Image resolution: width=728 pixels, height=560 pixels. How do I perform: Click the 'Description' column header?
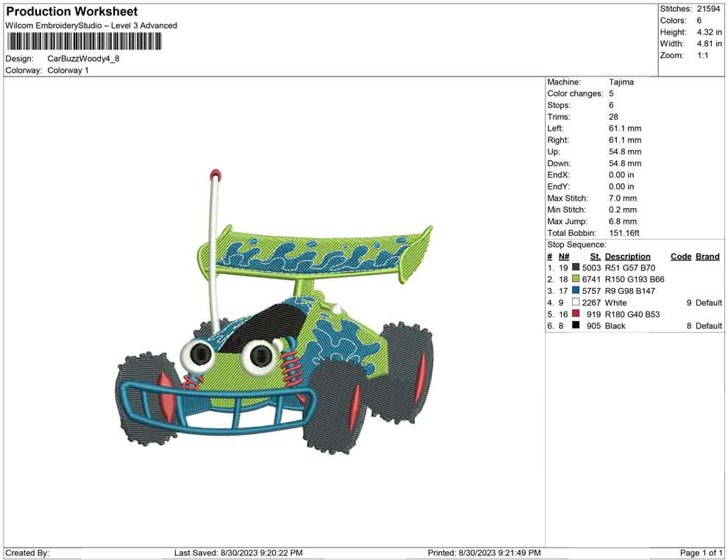pos(628,256)
